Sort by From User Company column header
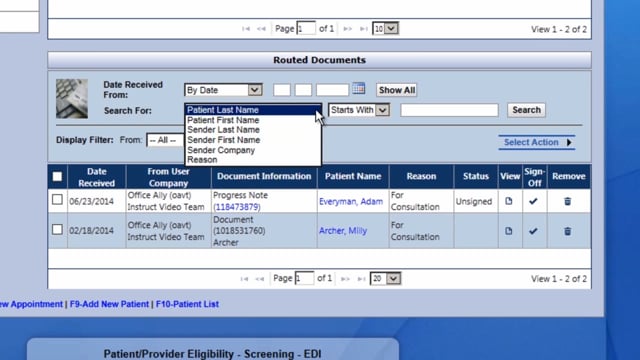Image resolution: width=640 pixels, height=360 pixels. pyautogui.click(x=169, y=177)
